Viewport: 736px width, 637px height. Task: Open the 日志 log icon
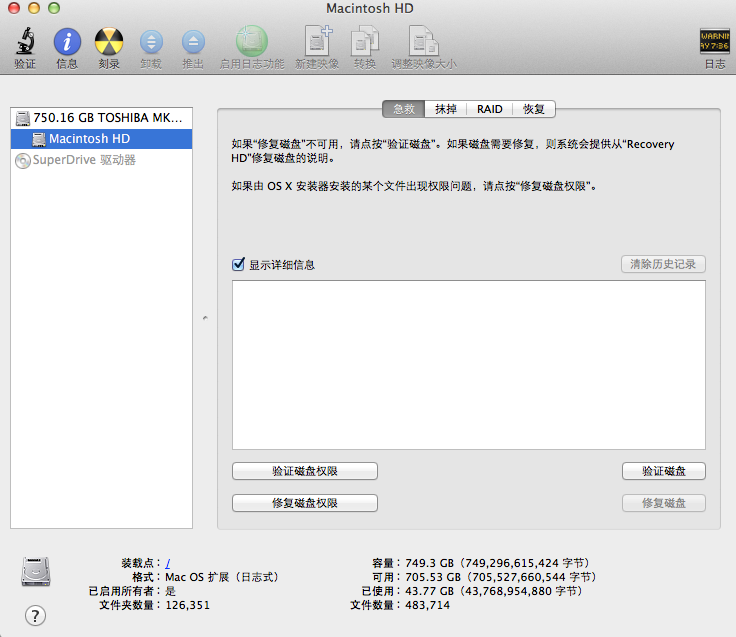[714, 41]
